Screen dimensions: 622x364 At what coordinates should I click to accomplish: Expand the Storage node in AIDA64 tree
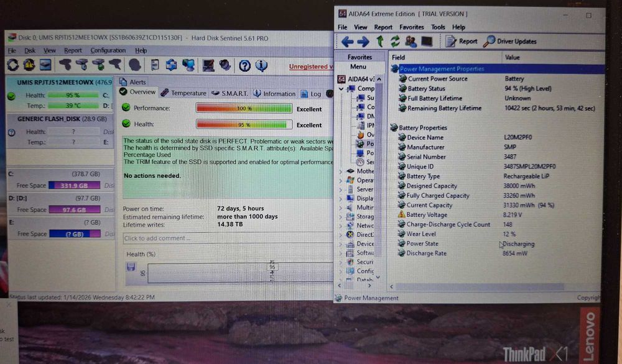click(x=341, y=217)
